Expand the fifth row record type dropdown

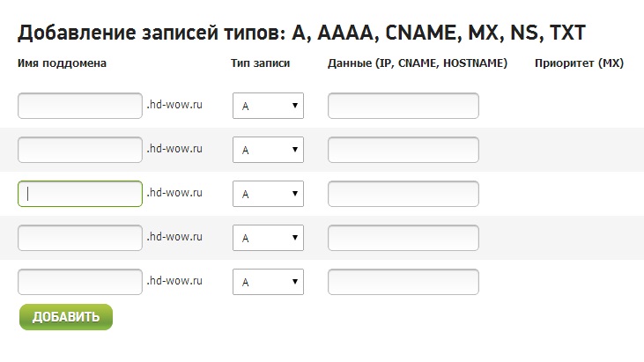pos(268,283)
